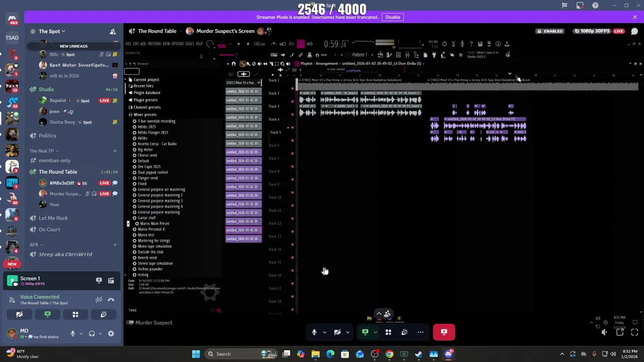The width and height of the screenshot is (644, 362).
Task: Click the FL Studio tempo value 140
Action: 259,44
